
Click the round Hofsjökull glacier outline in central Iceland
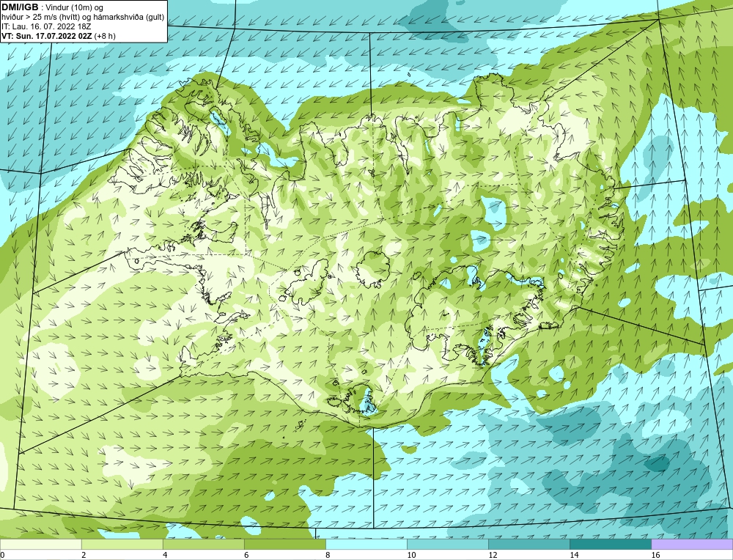(x=373, y=270)
